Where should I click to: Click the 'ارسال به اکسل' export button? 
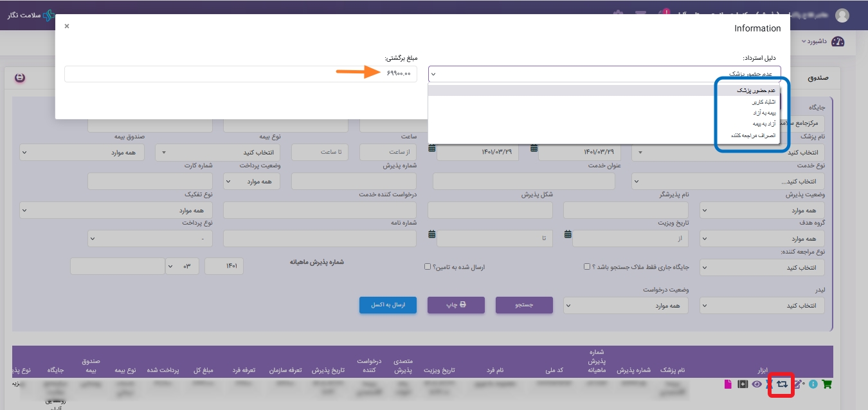point(388,305)
